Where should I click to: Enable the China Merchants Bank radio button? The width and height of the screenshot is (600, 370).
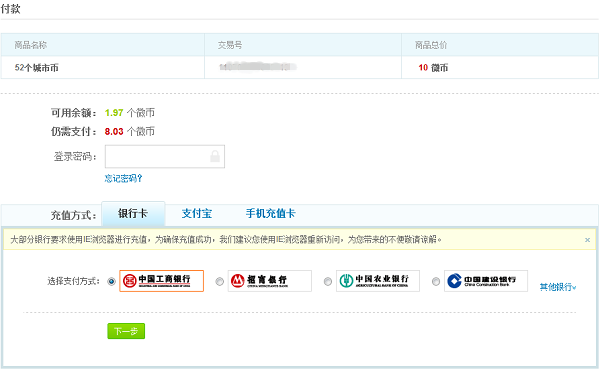(x=220, y=282)
